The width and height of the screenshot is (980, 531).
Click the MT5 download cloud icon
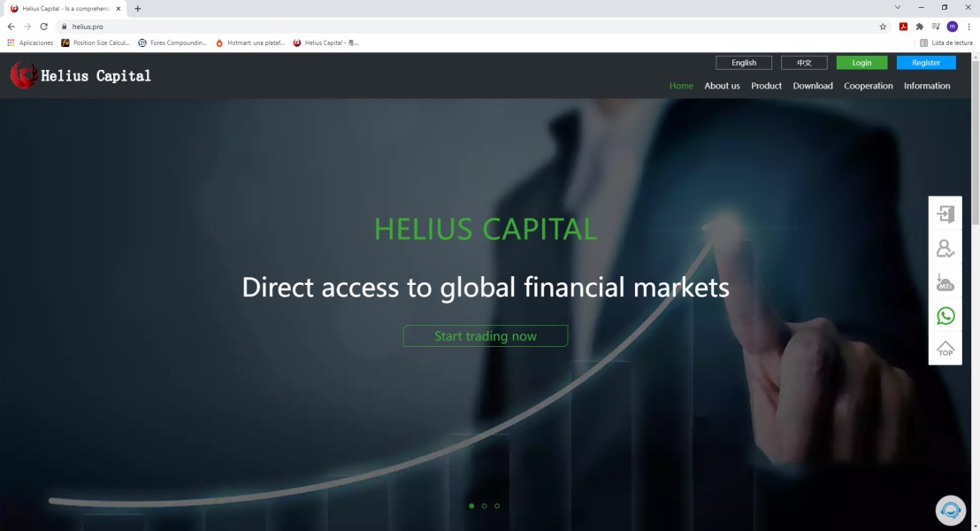(945, 282)
